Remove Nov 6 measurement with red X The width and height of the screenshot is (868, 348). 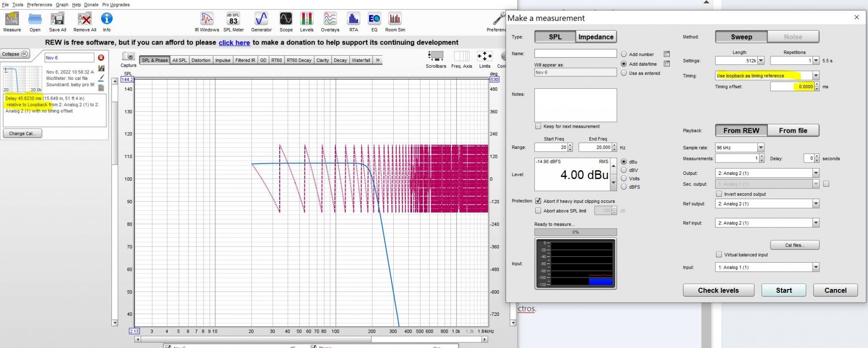tap(101, 58)
